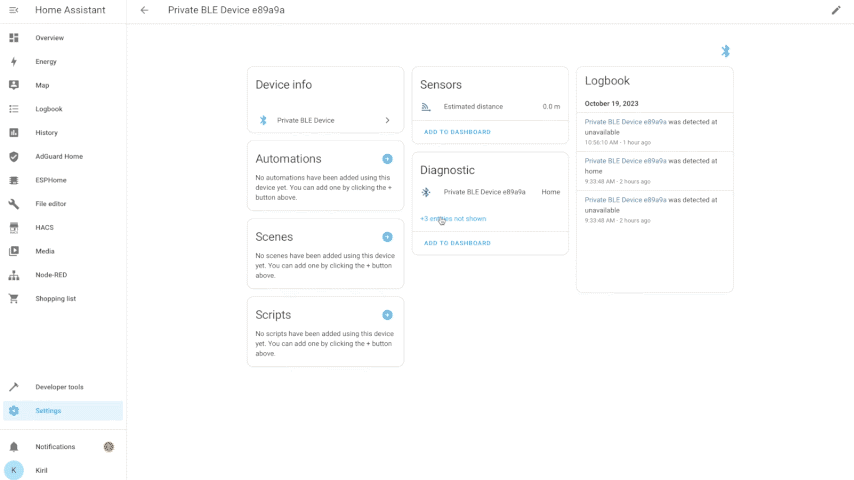This screenshot has height=480, width=854.
Task: Open the 10:56:10 AM logbook device link
Action: click(625, 122)
